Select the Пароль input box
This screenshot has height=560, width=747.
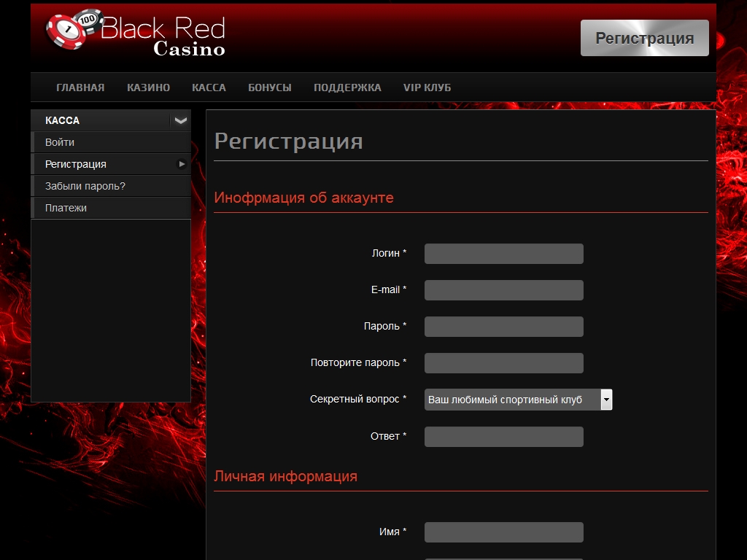[503, 327]
